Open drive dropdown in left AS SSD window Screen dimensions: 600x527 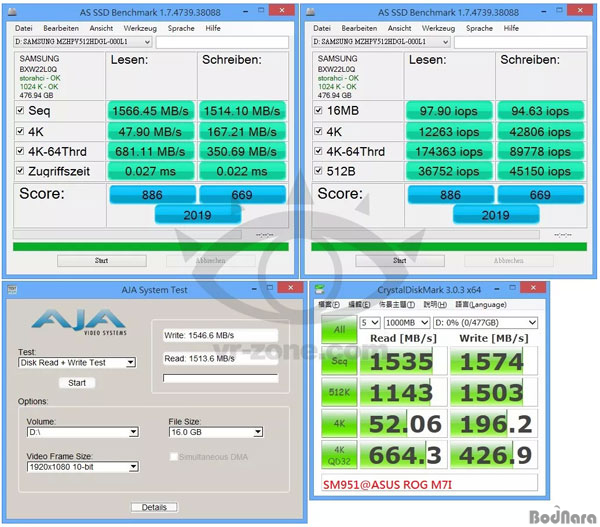83,42
